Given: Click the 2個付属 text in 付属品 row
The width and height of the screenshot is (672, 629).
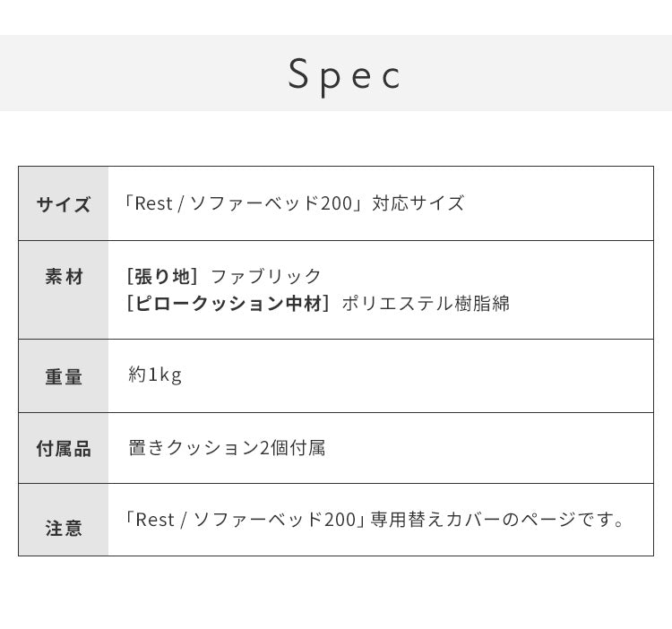Looking at the screenshot, I should coord(292,448).
